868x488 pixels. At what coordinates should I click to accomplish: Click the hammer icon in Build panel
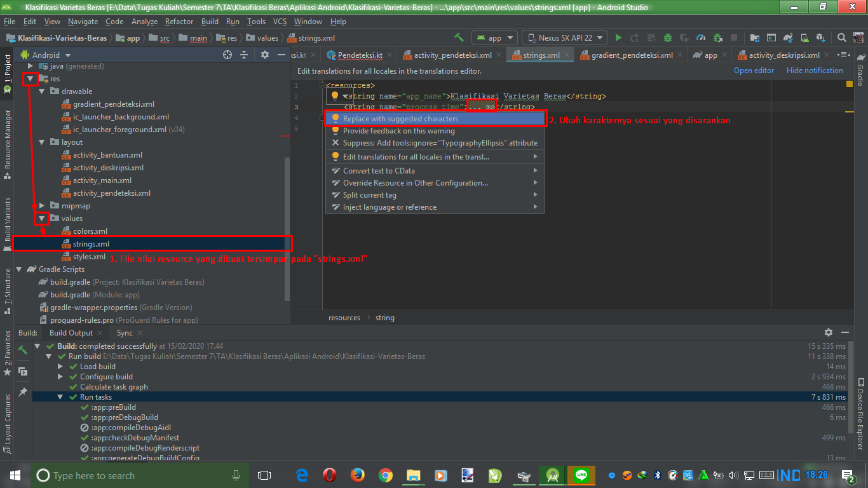pos(23,350)
